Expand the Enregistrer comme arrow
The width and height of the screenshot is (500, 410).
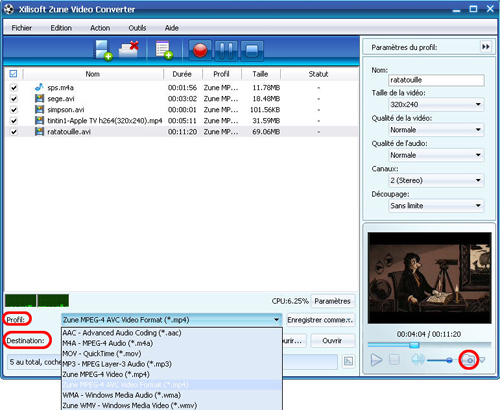[x=349, y=320]
